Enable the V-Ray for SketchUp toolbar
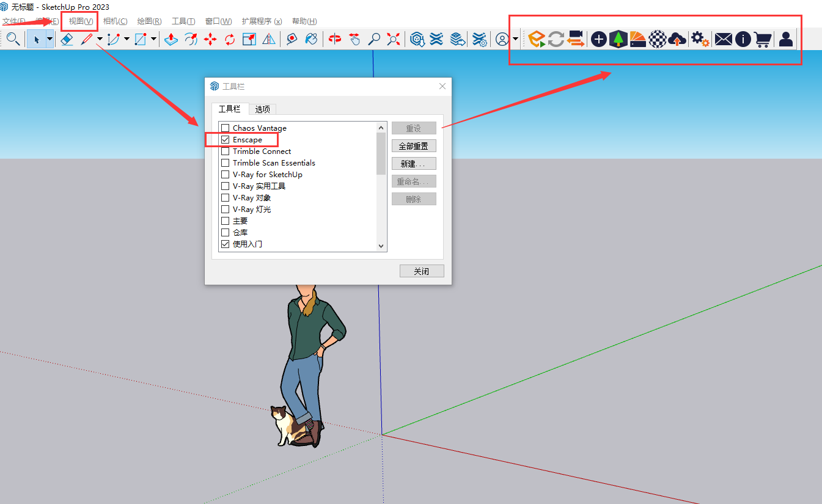The width and height of the screenshot is (822, 504). point(225,174)
